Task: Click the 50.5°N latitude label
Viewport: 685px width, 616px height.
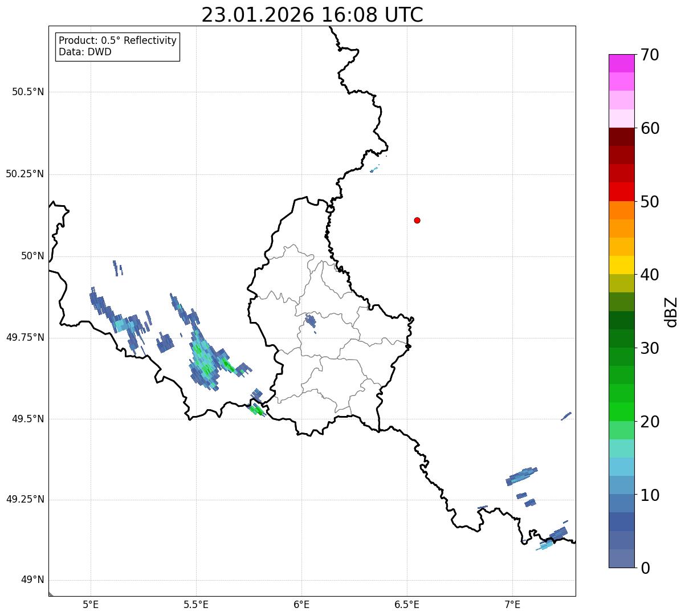Action: coord(27,92)
